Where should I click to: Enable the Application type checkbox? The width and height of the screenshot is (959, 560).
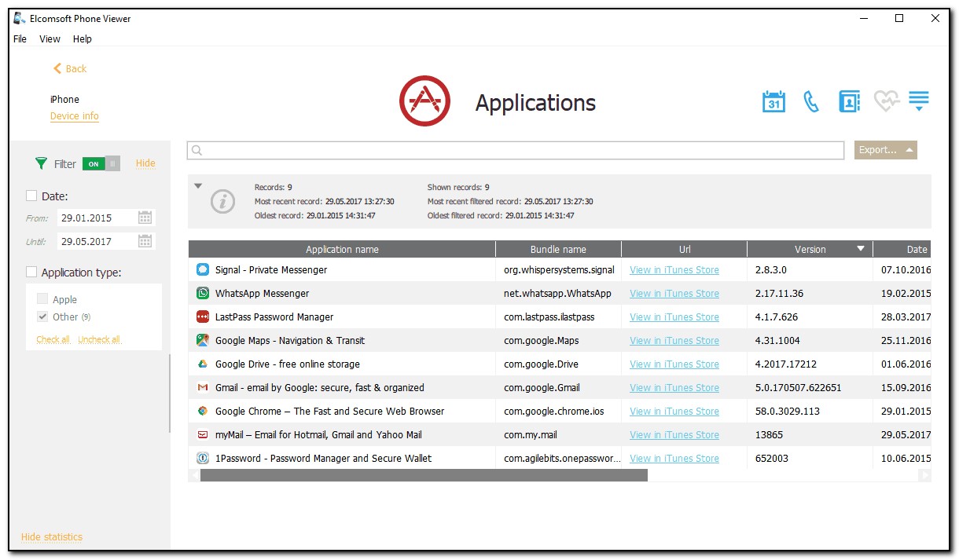point(31,272)
